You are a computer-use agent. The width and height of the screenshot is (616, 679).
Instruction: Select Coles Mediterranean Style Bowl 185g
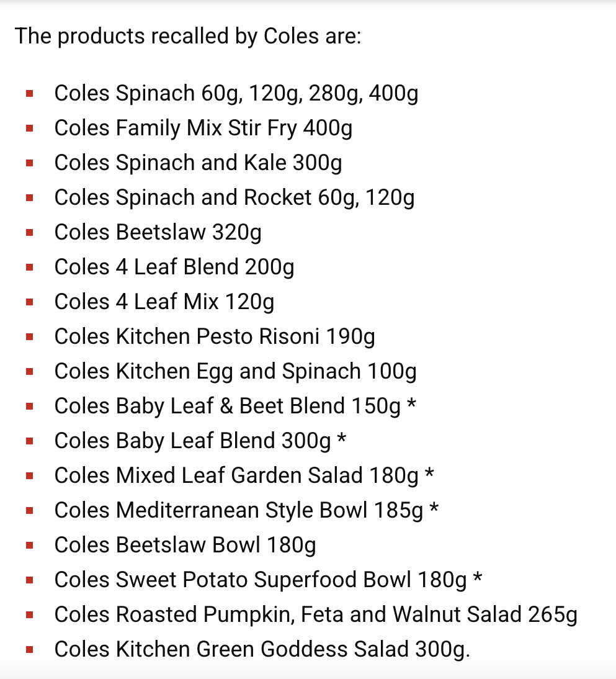point(238,511)
